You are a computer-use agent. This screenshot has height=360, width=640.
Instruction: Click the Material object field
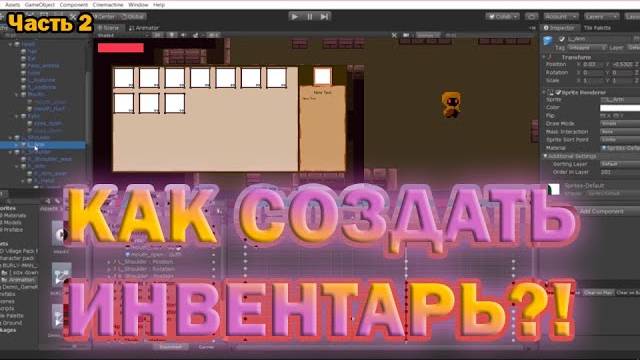620,148
